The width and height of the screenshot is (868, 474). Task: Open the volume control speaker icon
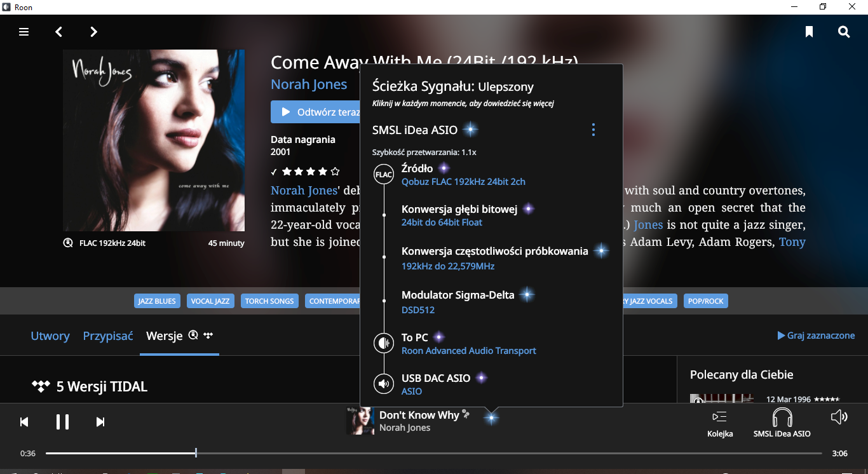click(x=839, y=417)
